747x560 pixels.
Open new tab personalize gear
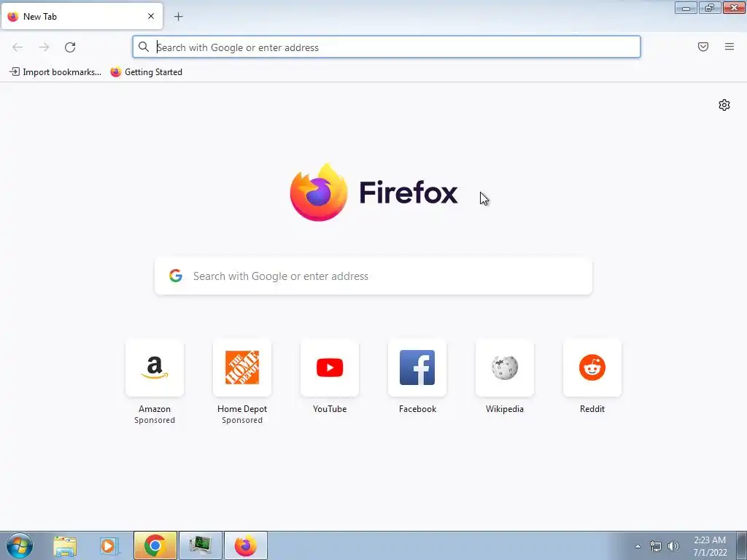click(724, 105)
